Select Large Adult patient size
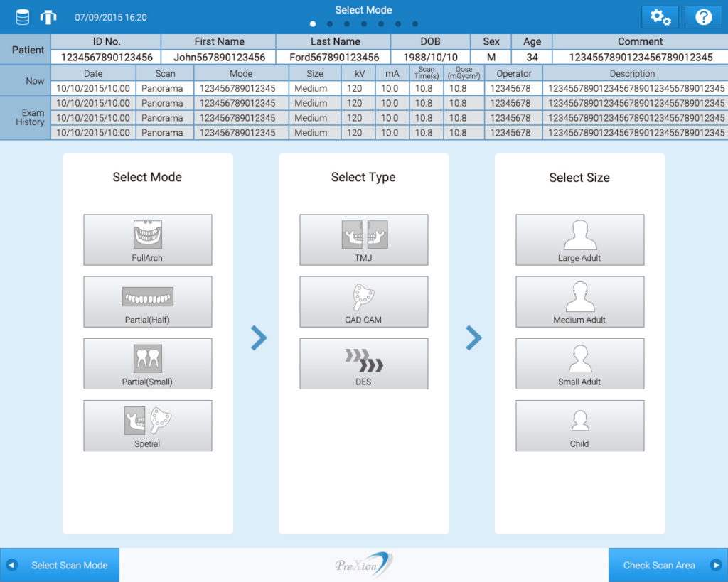The width and height of the screenshot is (728, 582). pos(579,240)
